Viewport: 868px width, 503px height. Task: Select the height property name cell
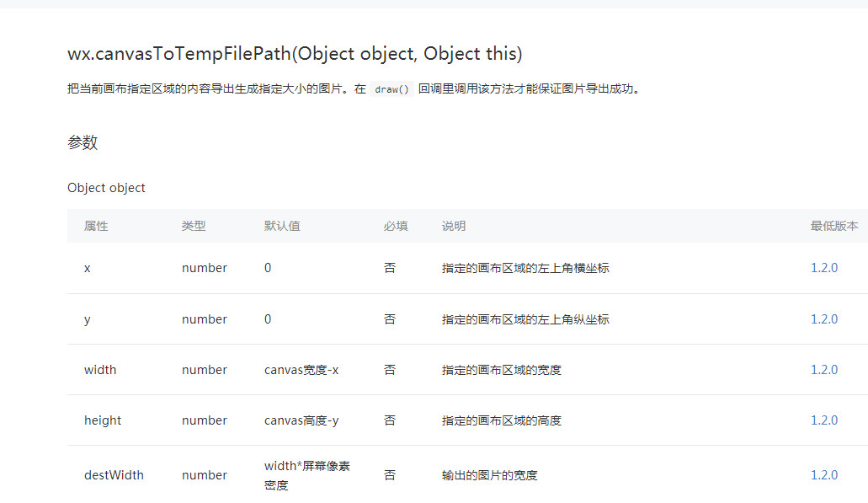tap(103, 420)
